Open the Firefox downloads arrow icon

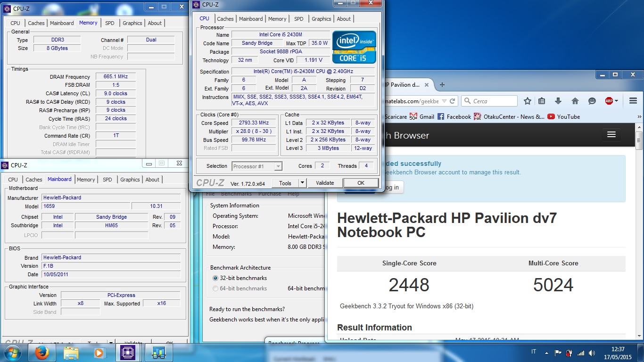tap(558, 101)
